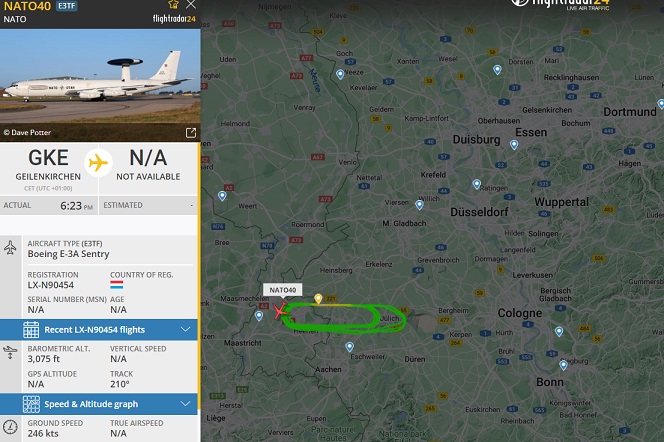Viewport: 664px width, 442px height.
Task: Click the E3TF aircraft type badge
Action: coord(66,6)
